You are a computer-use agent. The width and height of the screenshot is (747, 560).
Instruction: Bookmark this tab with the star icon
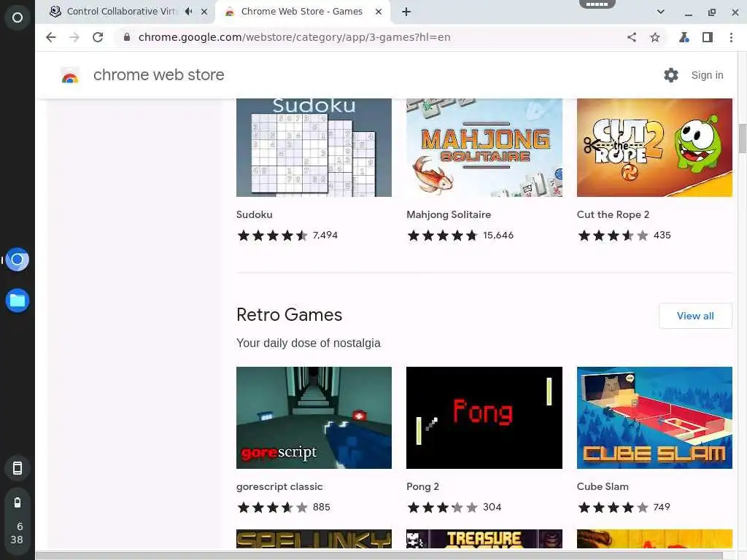point(655,37)
